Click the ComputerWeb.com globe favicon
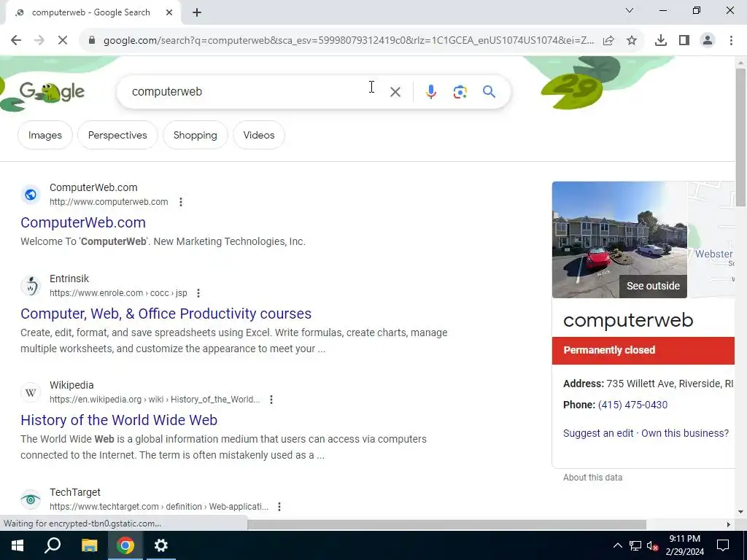 31,194
